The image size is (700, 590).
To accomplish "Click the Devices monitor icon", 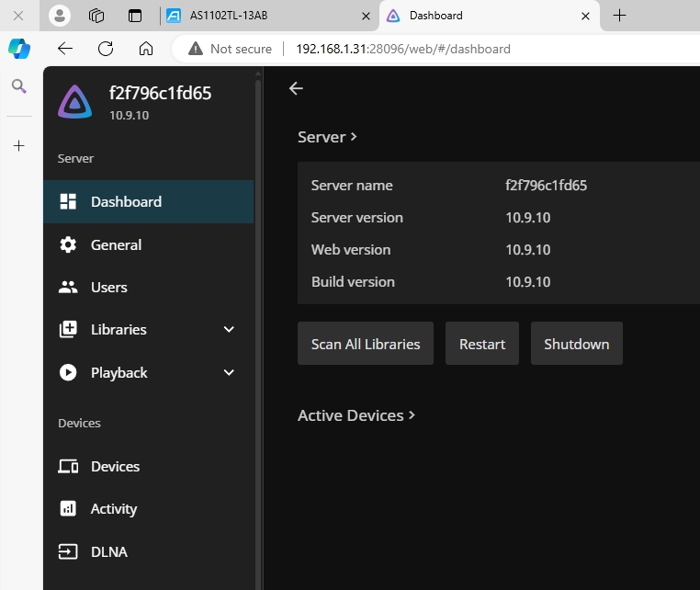I will click(x=68, y=467).
